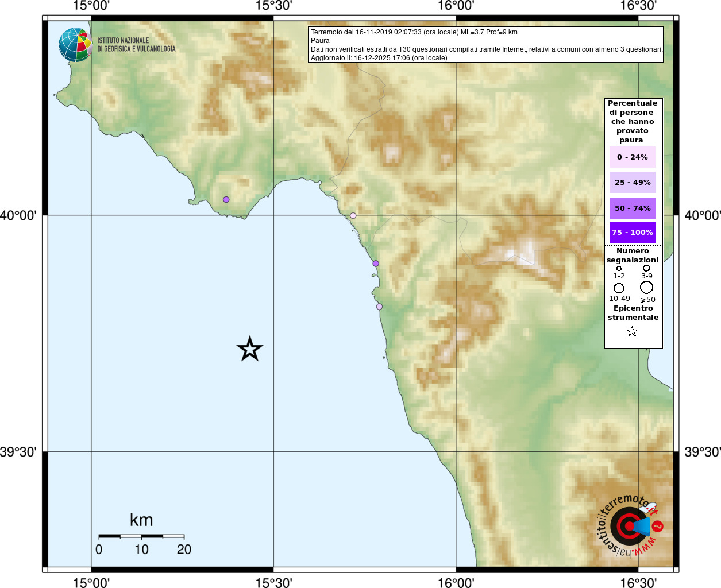This screenshot has width=721, height=588.
Task: Click the 0 - 24% color swatch
Action: (633, 157)
